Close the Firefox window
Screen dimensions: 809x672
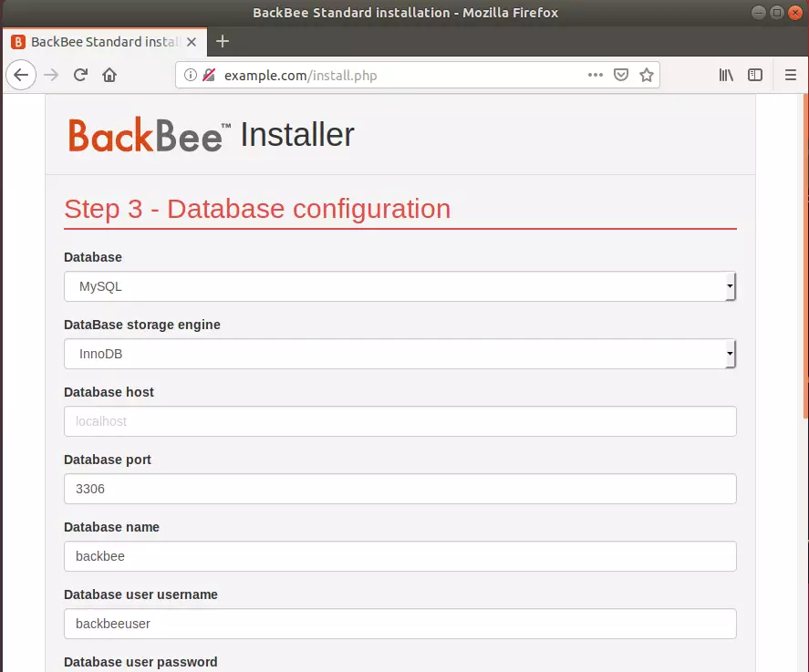(x=795, y=13)
